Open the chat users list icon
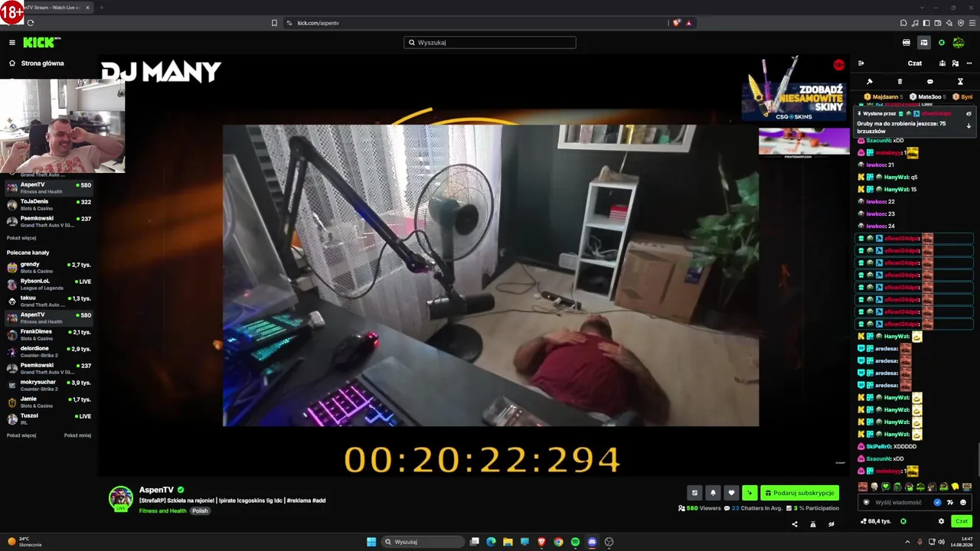The image size is (980, 551). [x=955, y=64]
